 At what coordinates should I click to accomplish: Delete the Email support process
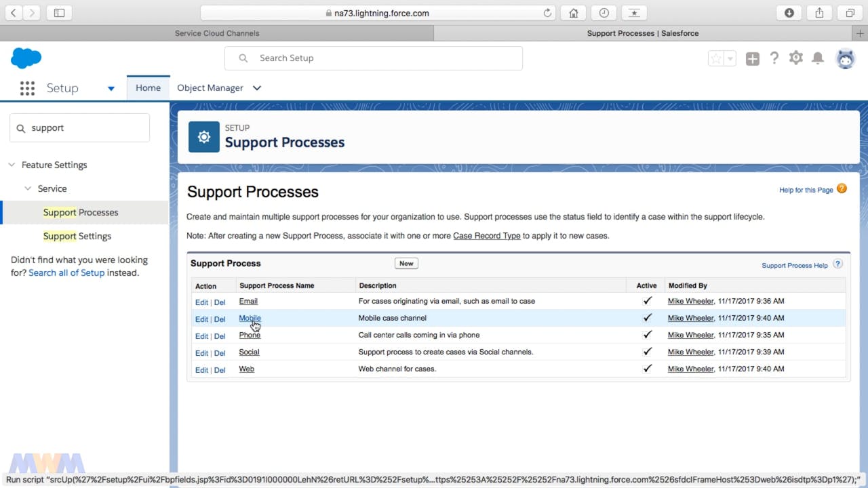(x=220, y=302)
